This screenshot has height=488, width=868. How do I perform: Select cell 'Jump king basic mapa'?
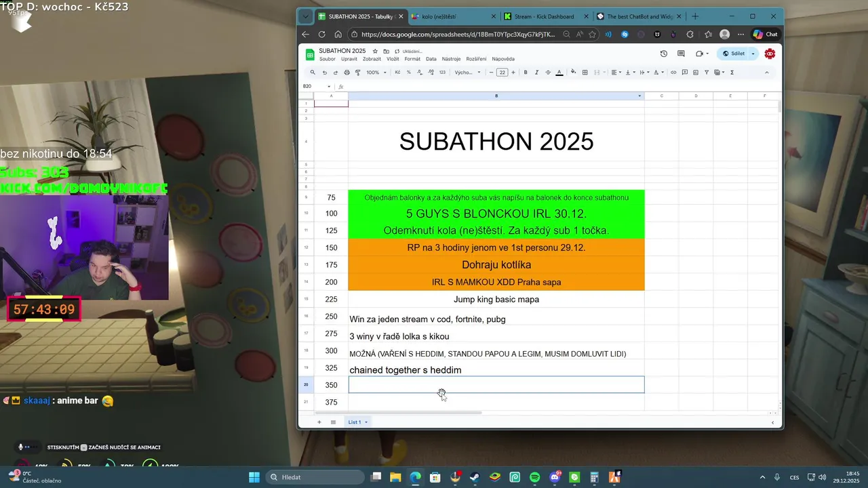[x=496, y=300]
